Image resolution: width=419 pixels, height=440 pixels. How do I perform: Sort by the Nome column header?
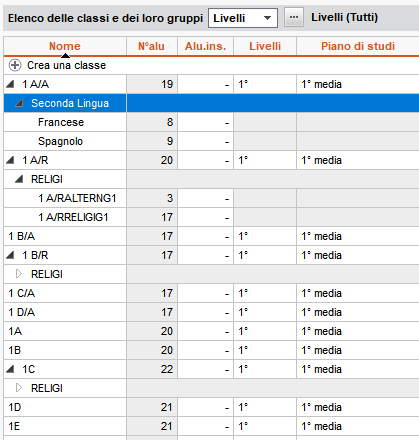point(65,46)
